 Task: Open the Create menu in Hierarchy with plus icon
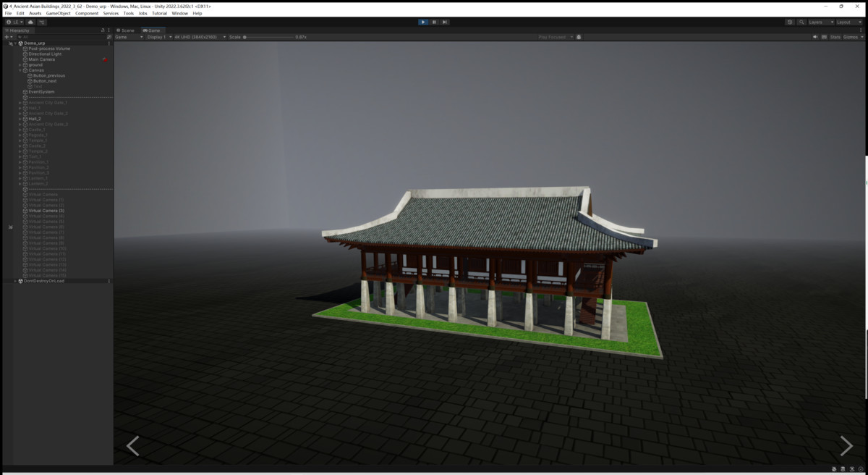tap(6, 38)
